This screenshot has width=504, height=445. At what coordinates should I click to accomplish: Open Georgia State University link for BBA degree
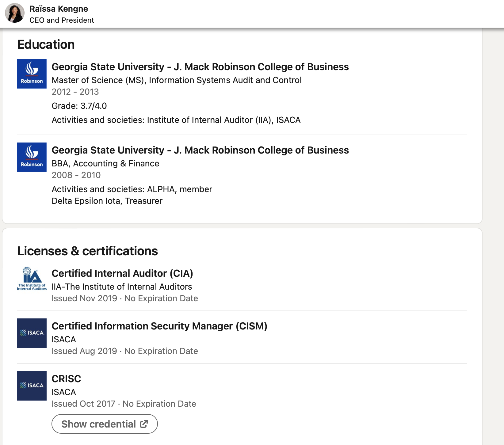coord(200,150)
